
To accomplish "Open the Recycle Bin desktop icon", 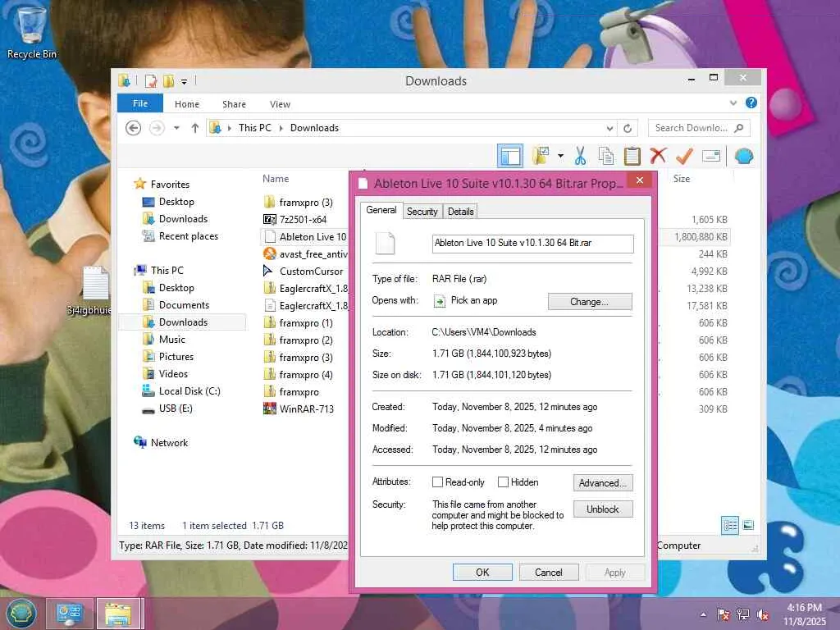I will pyautogui.click(x=31, y=32).
